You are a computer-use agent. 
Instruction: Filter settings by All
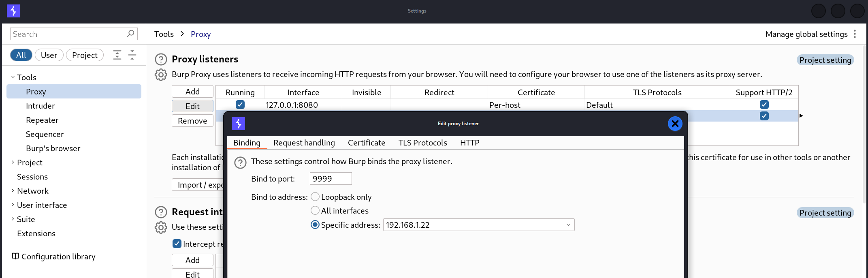pyautogui.click(x=21, y=55)
